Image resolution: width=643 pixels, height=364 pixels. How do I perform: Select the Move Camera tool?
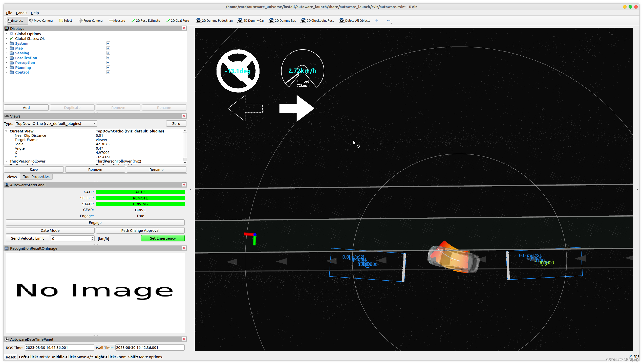(x=41, y=20)
